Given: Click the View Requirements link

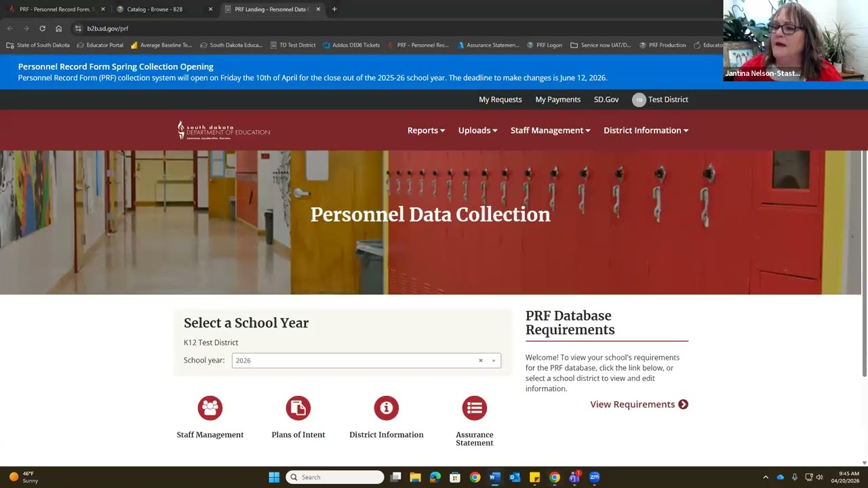Looking at the screenshot, I should pyautogui.click(x=633, y=405).
